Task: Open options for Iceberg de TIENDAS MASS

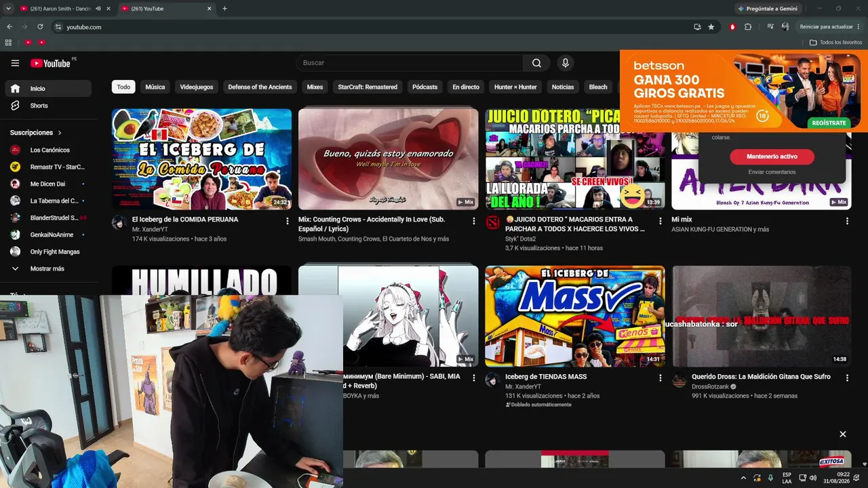Action: [x=660, y=378]
